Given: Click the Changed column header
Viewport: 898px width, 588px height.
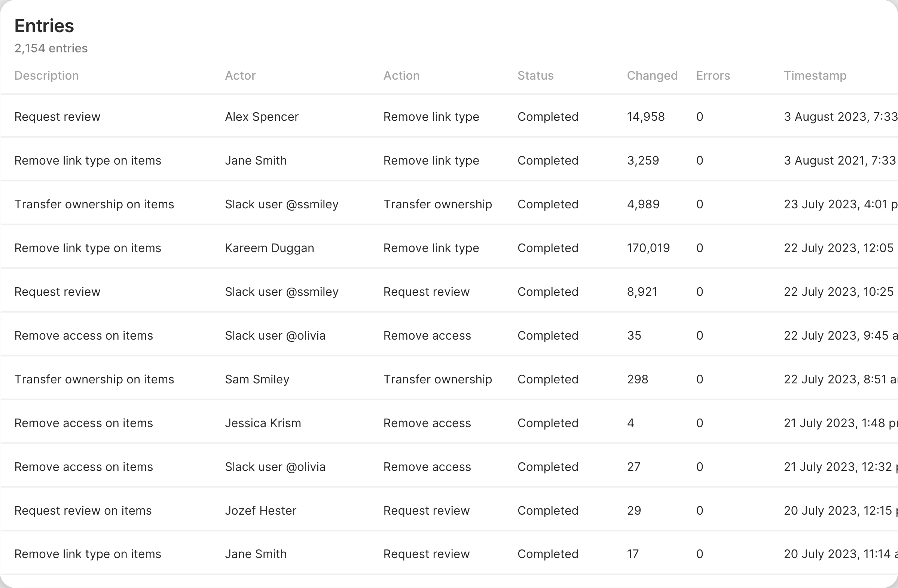Looking at the screenshot, I should 652,76.
